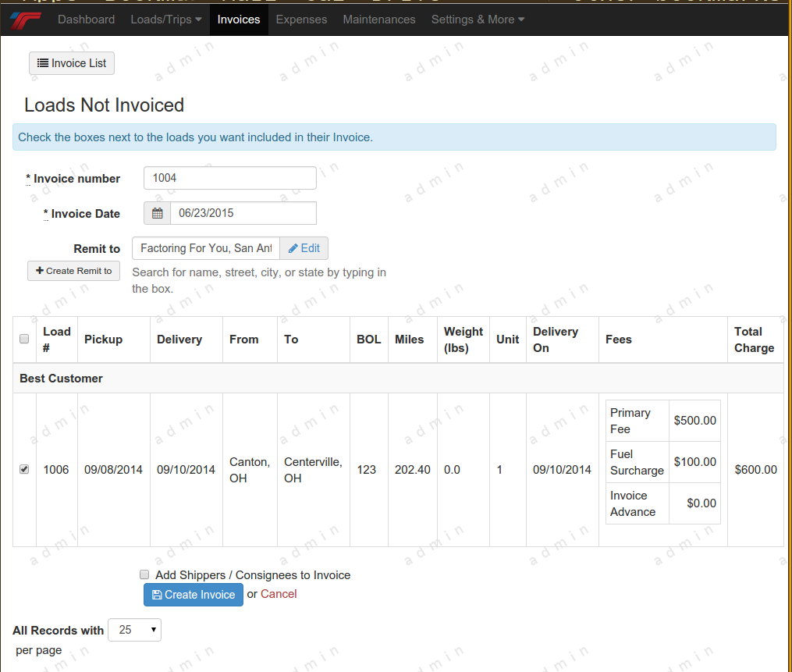Click into the Invoice number field

pyautogui.click(x=229, y=178)
